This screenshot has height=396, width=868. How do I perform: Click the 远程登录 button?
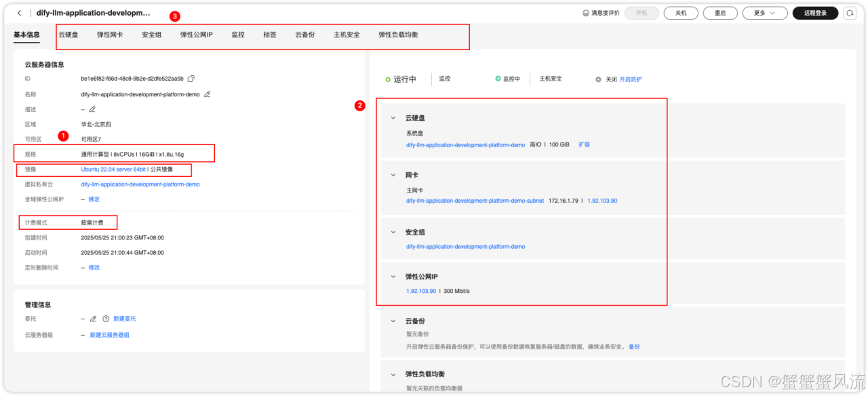coord(815,13)
